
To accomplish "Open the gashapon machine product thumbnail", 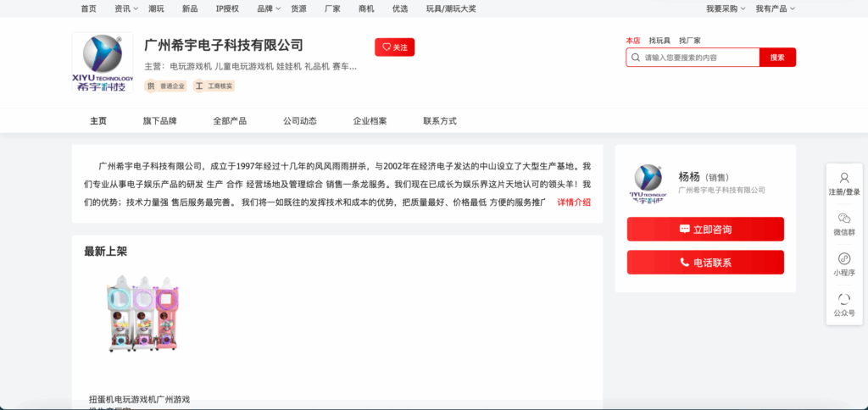I will coord(144,313).
